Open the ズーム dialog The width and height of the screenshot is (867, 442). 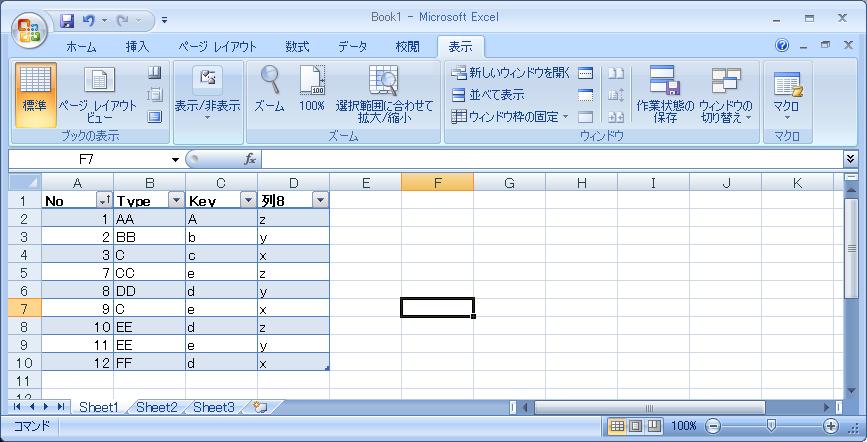tap(270, 89)
